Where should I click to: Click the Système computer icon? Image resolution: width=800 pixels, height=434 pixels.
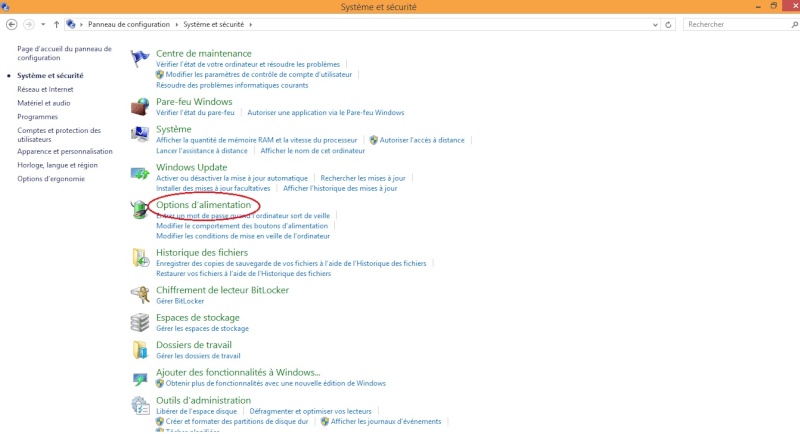tap(140, 134)
